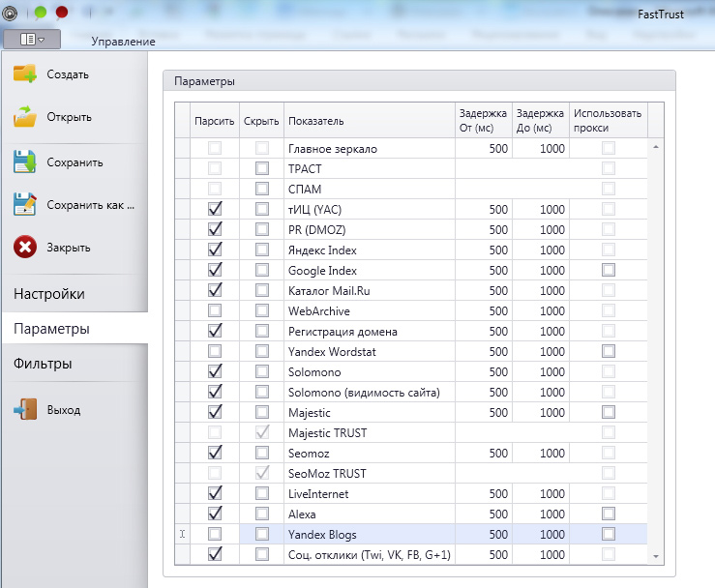Click the Использовать прокси column header
Image resolution: width=715 pixels, height=588 pixels.
pos(609,121)
